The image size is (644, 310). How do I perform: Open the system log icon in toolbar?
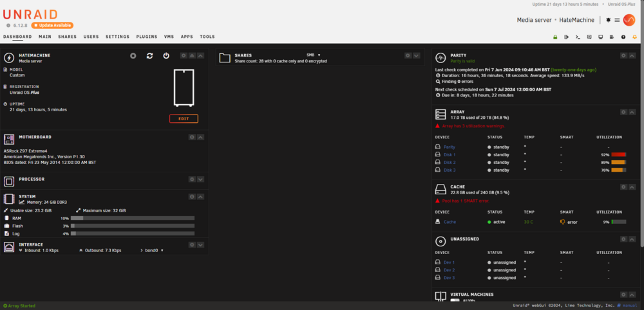pyautogui.click(x=612, y=37)
